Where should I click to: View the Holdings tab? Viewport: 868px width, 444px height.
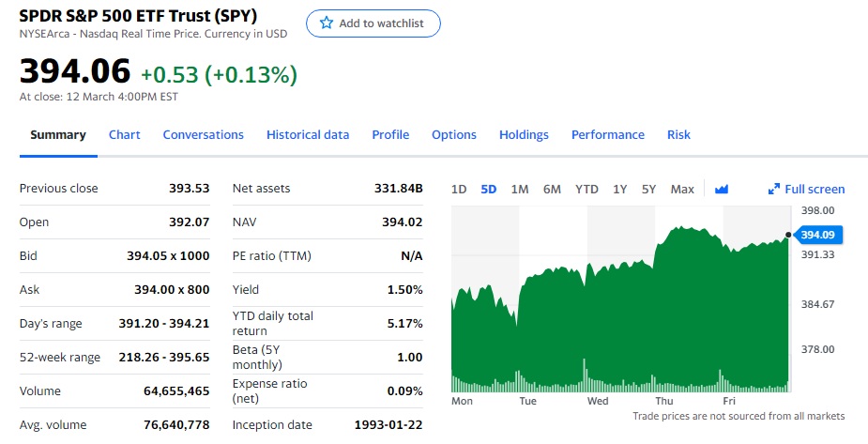tap(524, 135)
